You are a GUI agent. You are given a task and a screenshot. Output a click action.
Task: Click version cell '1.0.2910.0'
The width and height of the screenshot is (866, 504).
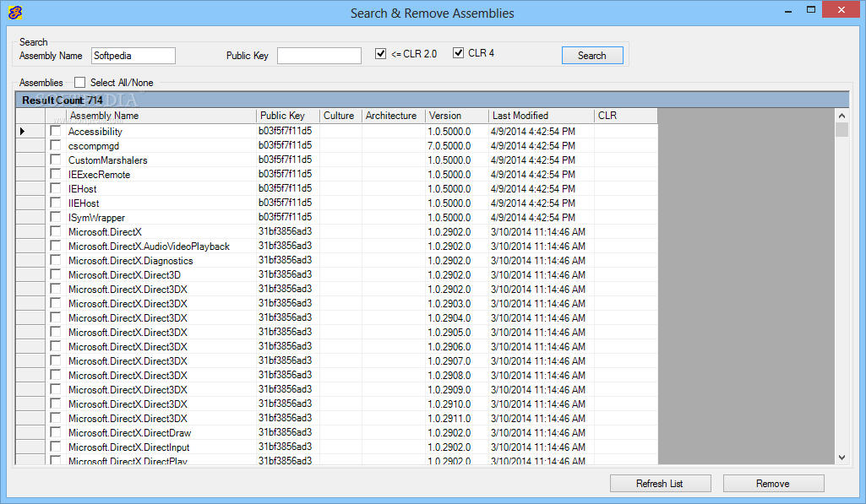pos(457,404)
